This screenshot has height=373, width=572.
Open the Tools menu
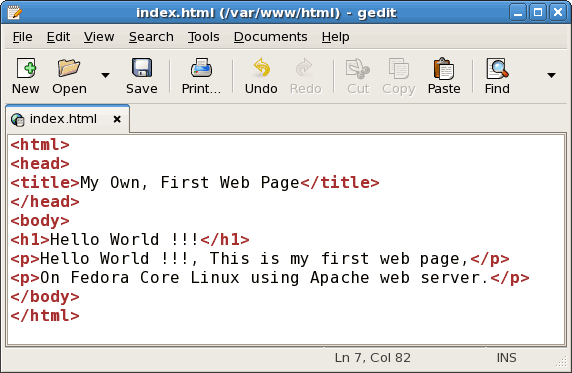(x=204, y=37)
